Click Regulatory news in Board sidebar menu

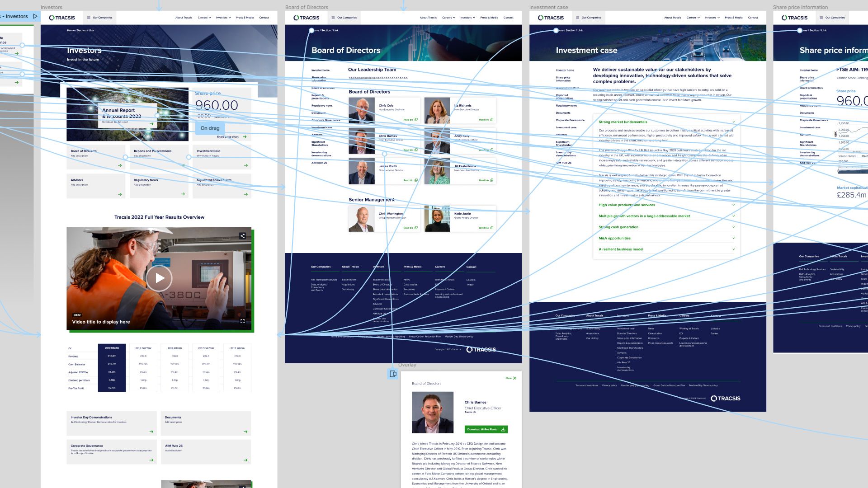pyautogui.click(x=322, y=106)
